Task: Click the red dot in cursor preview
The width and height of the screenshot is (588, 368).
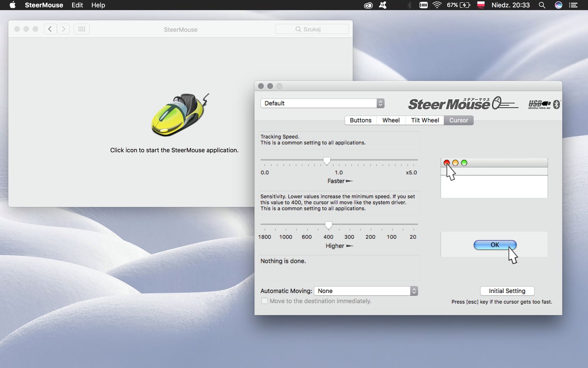Action: [446, 163]
